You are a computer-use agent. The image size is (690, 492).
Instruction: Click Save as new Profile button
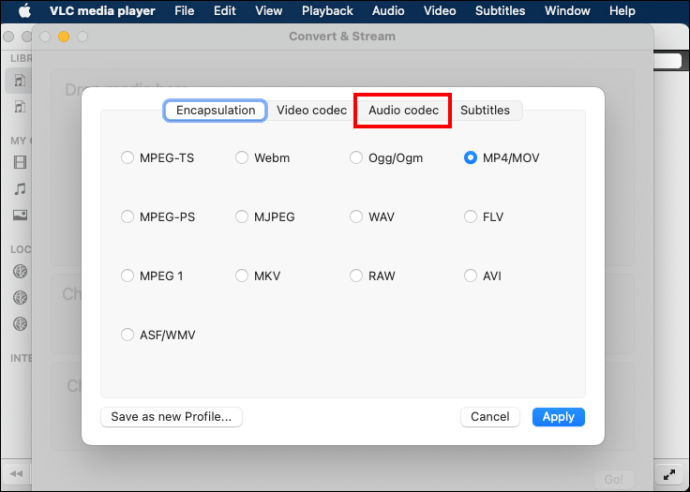click(x=171, y=417)
